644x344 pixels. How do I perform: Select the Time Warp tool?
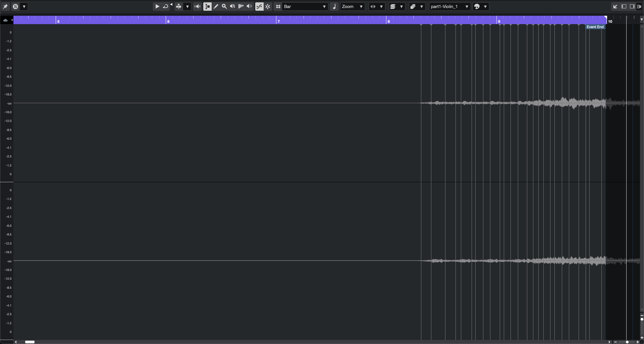[241, 6]
